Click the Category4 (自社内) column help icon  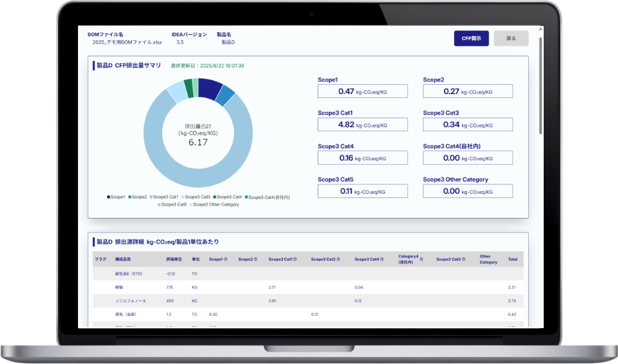point(421,259)
